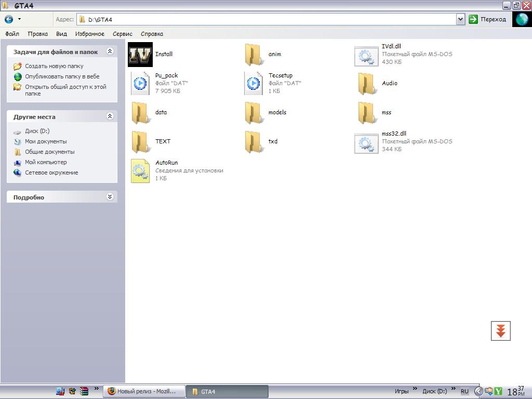Open the Справка menu
The width and height of the screenshot is (532, 399).
pos(152,34)
